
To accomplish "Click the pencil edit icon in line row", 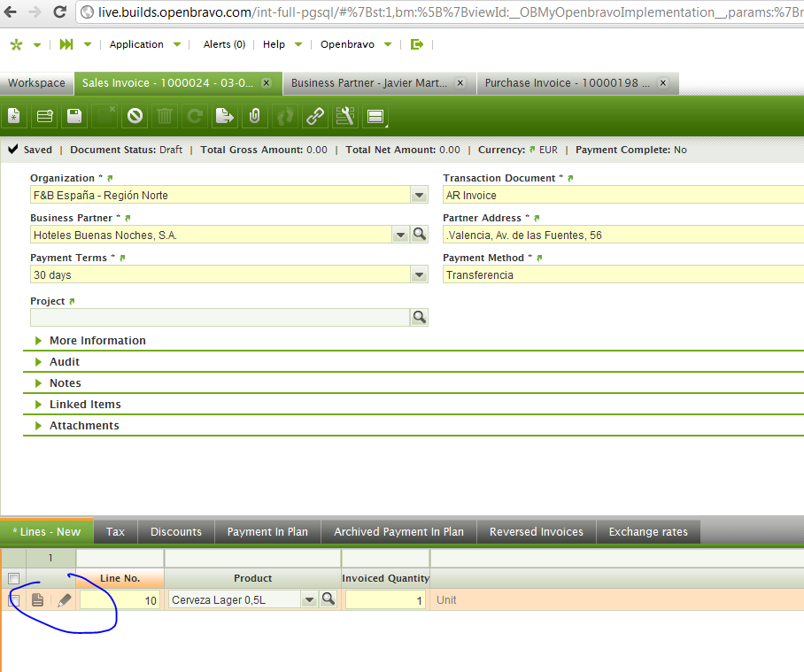I will (x=64, y=600).
